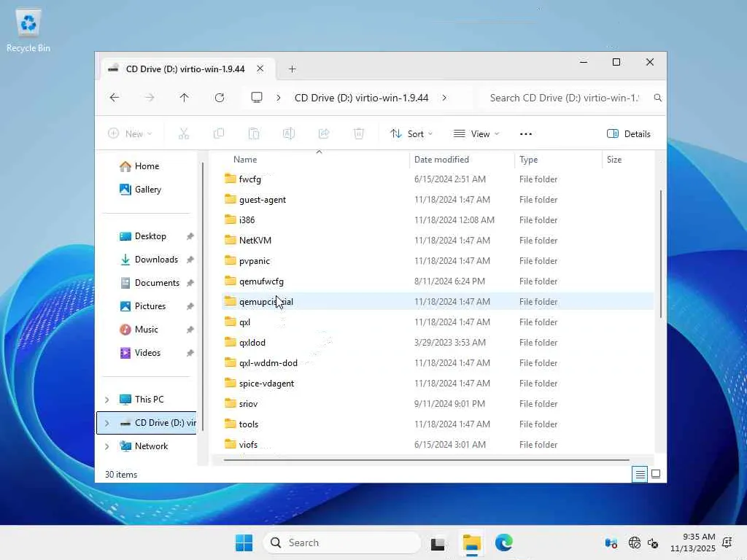
Task: Open Home in navigation pane
Action: 139,166
